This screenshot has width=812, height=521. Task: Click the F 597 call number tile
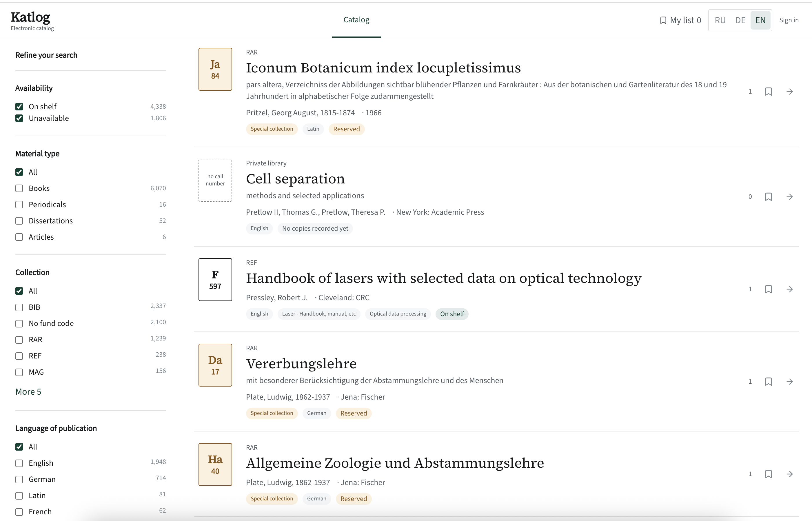tap(215, 280)
